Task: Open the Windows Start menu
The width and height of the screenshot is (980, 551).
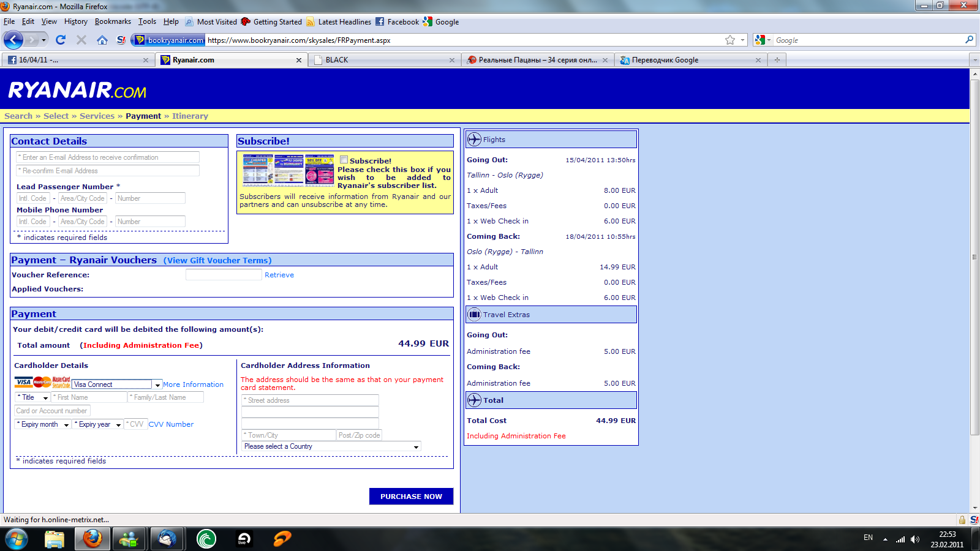Action: (x=17, y=539)
